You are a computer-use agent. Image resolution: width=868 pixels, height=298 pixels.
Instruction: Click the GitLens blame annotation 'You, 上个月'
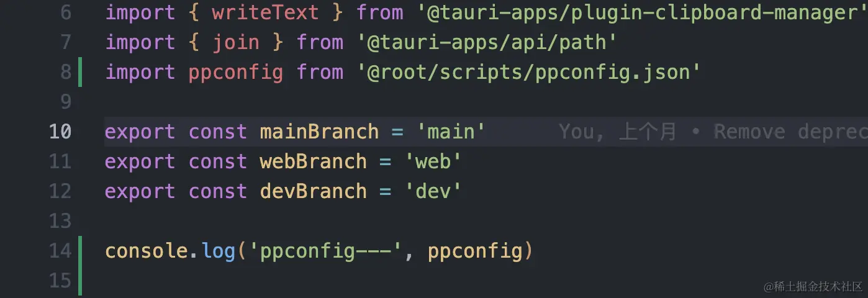617,132
